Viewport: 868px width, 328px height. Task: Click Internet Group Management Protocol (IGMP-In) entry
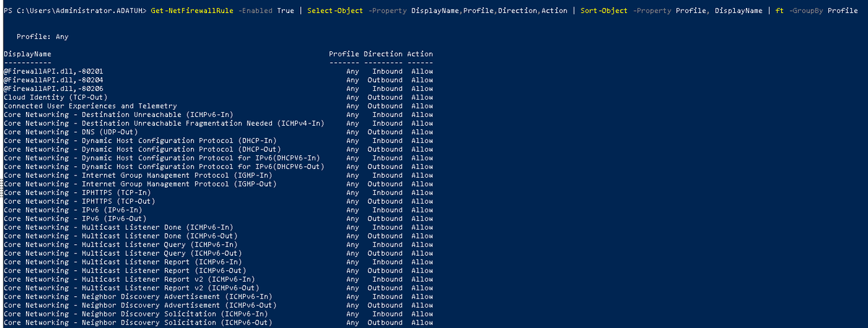click(138, 176)
